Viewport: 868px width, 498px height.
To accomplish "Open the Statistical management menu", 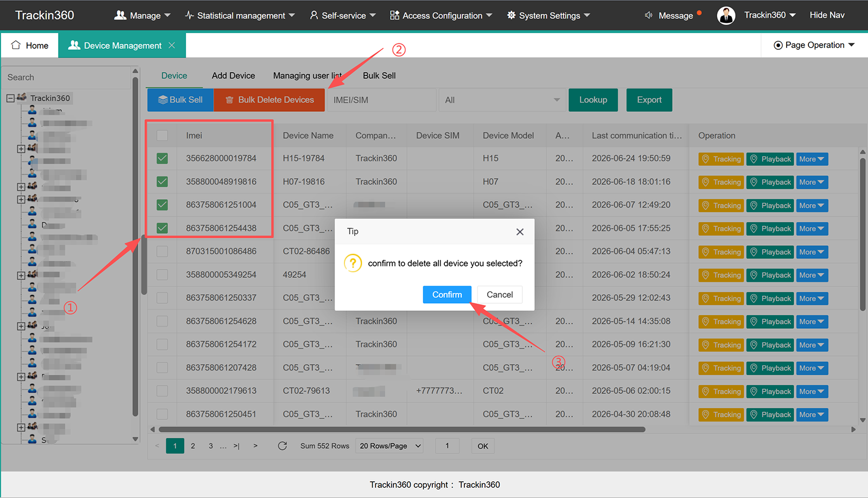I will click(x=240, y=16).
